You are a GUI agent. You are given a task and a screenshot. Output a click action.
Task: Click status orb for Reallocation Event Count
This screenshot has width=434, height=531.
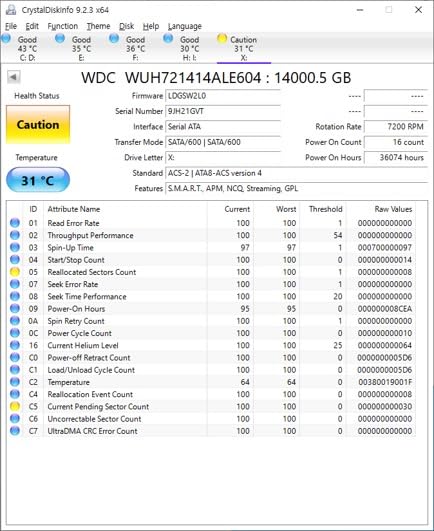coord(15,394)
